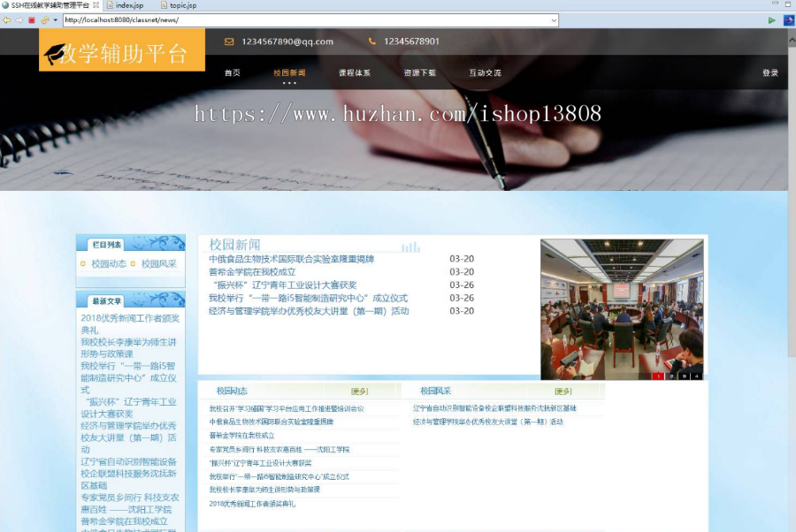The image size is (796, 532).
Task: Click 更多 button for 校园风采 section
Action: pos(563,391)
